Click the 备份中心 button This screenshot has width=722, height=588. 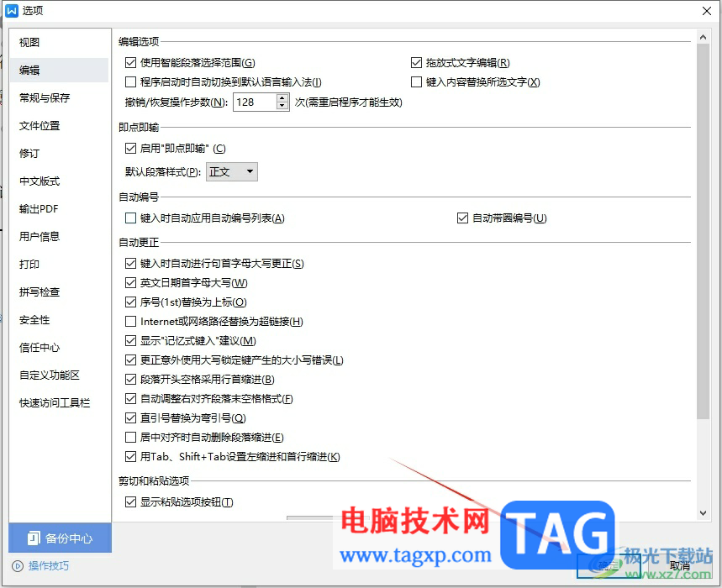(x=60, y=538)
